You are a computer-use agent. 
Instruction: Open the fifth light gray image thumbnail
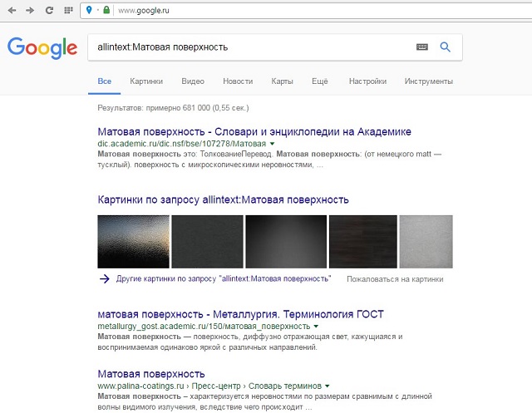click(426, 242)
